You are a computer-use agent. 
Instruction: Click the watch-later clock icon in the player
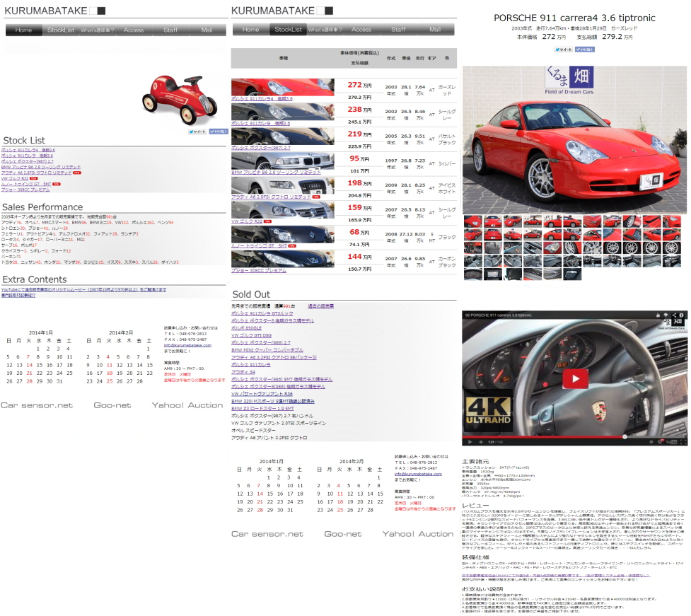click(651, 441)
